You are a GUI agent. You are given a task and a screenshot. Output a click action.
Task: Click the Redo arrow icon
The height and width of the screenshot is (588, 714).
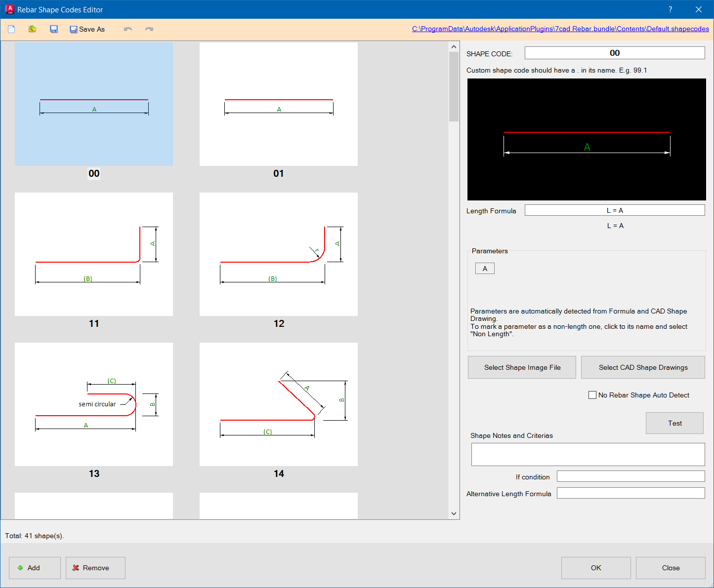point(149,29)
